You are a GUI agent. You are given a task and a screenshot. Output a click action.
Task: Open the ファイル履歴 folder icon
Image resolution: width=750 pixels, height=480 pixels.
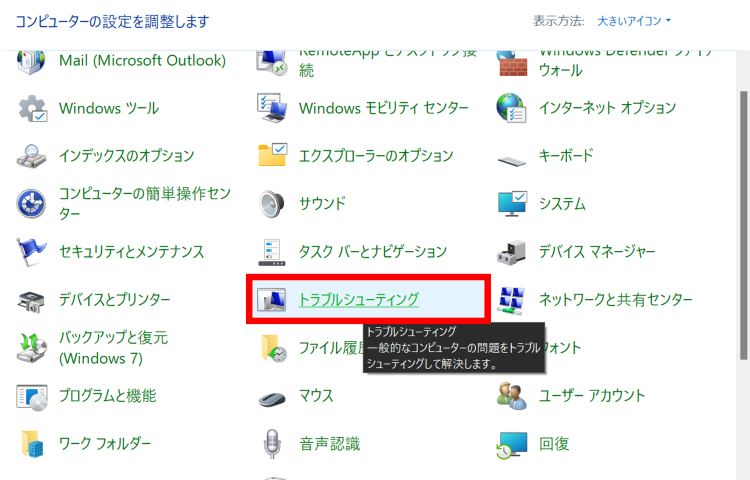(x=274, y=348)
